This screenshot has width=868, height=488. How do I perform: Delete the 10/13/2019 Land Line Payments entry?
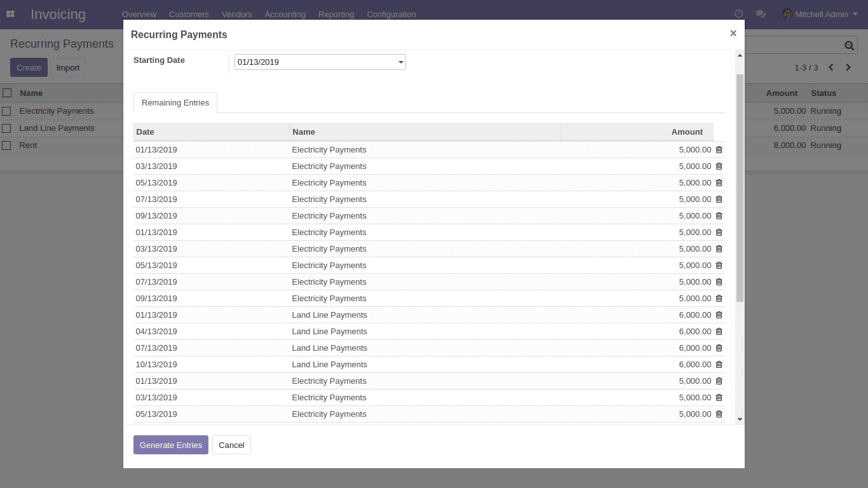point(719,364)
